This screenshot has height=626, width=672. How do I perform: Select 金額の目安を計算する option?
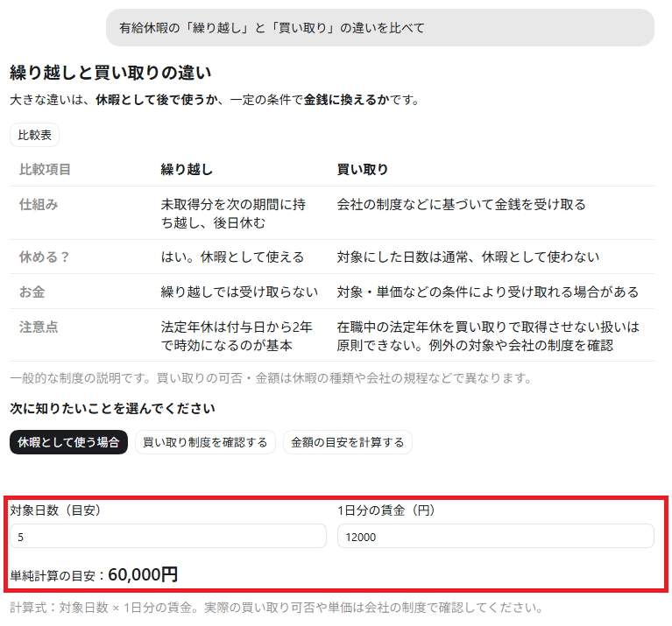tap(347, 442)
